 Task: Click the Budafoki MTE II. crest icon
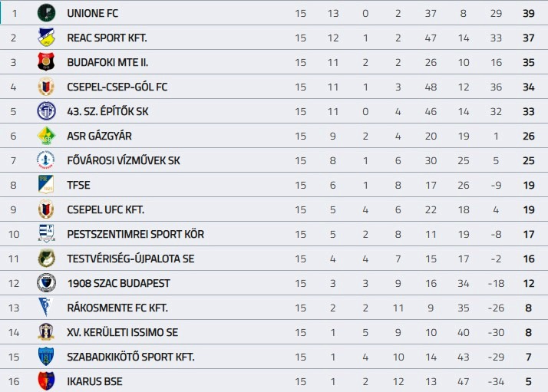[x=46, y=62]
